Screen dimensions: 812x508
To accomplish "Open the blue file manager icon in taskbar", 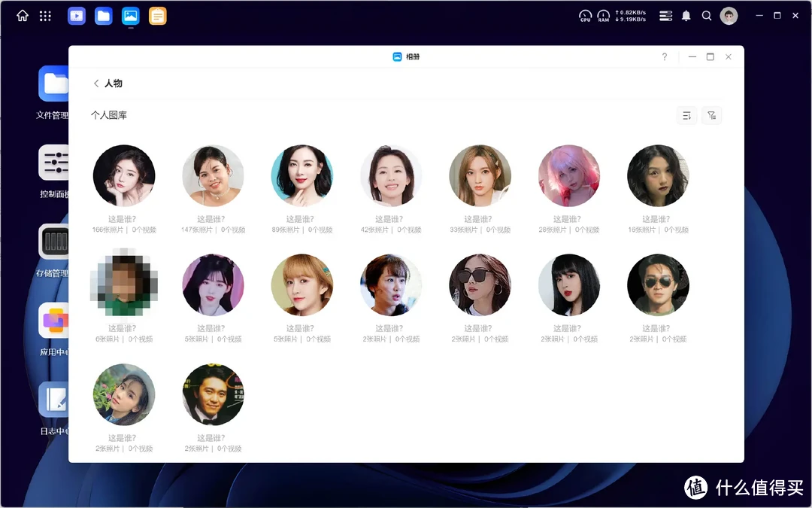I will pyautogui.click(x=103, y=15).
